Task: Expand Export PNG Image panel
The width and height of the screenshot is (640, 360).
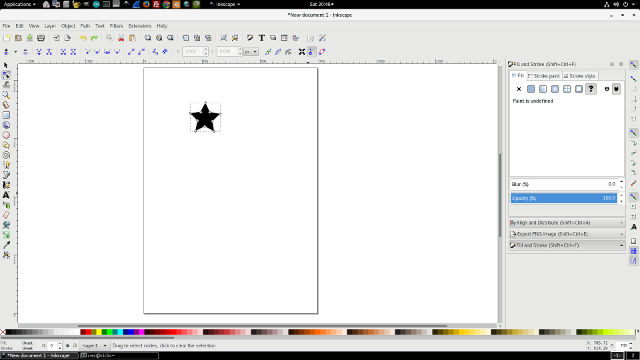Action: [x=567, y=234]
